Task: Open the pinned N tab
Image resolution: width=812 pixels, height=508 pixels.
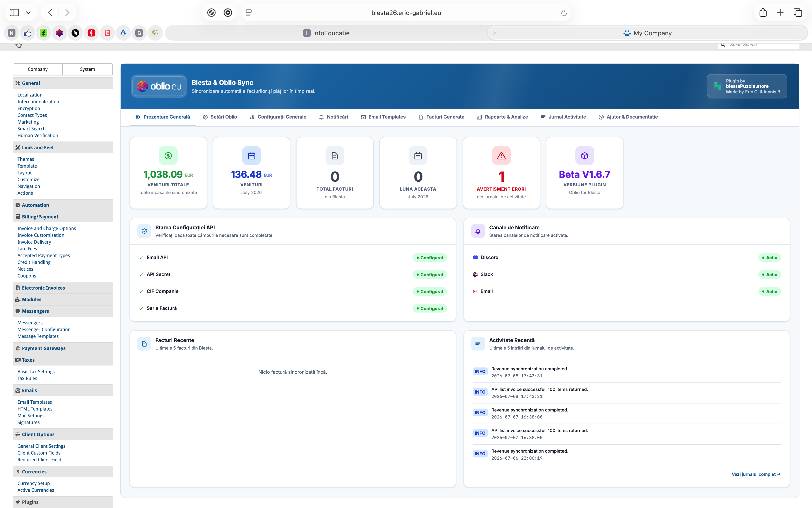Action: 11,33
